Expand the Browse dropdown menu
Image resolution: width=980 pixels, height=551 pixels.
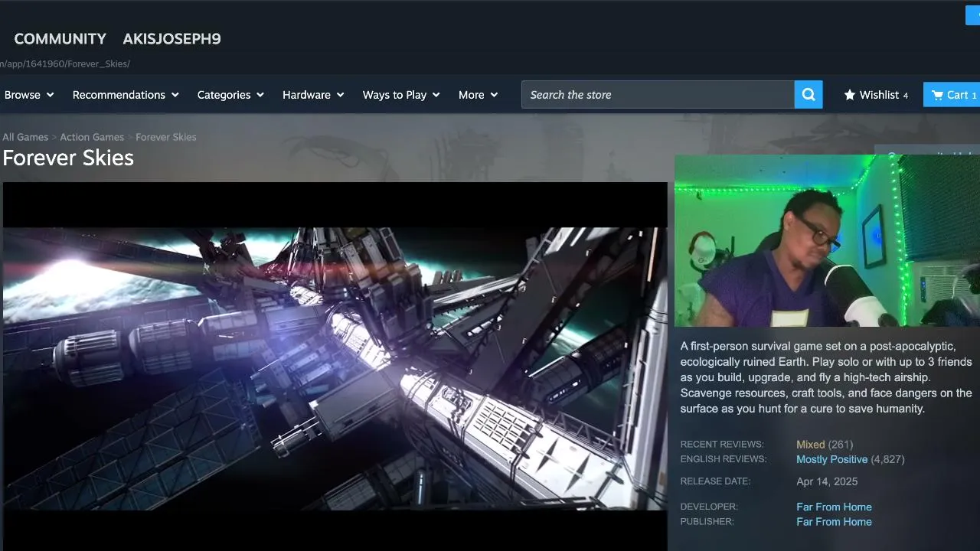pyautogui.click(x=29, y=95)
